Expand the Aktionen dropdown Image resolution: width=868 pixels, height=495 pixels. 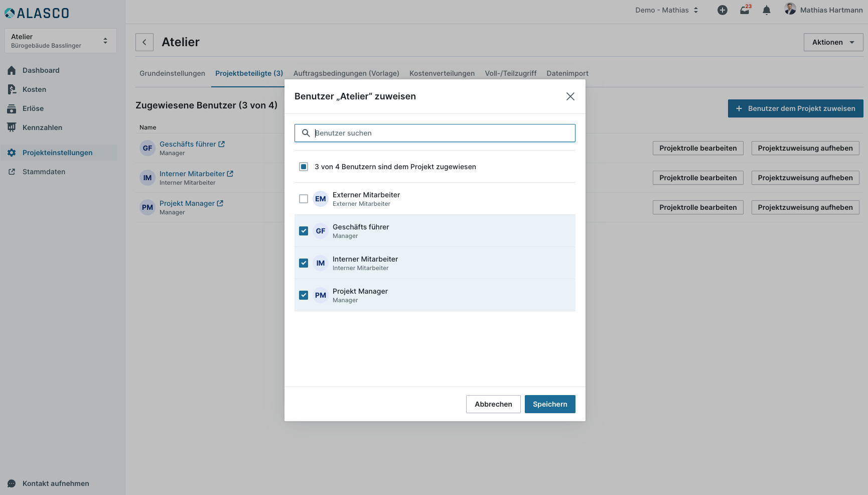click(833, 42)
